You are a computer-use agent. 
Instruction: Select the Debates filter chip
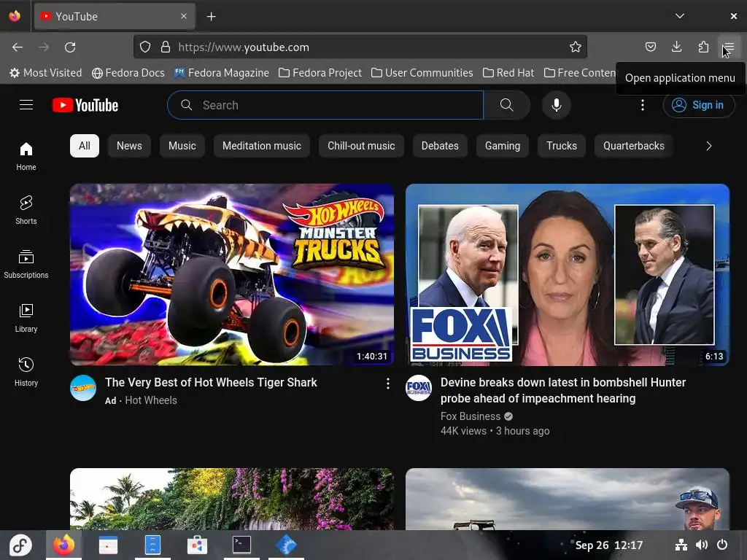[x=440, y=146]
